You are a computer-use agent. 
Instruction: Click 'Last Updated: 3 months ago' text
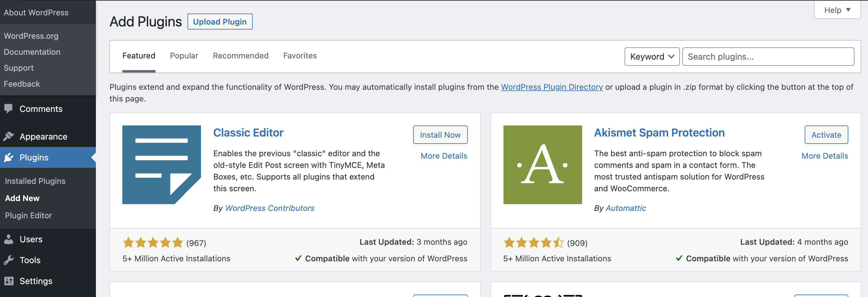(x=413, y=242)
